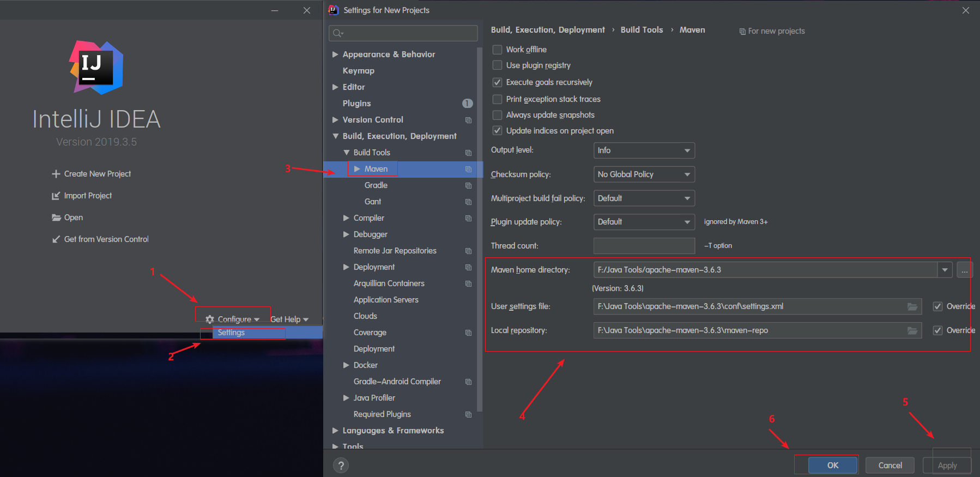This screenshot has height=477, width=980.
Task: Click the gear icon next to Configure
Action: pos(210,319)
